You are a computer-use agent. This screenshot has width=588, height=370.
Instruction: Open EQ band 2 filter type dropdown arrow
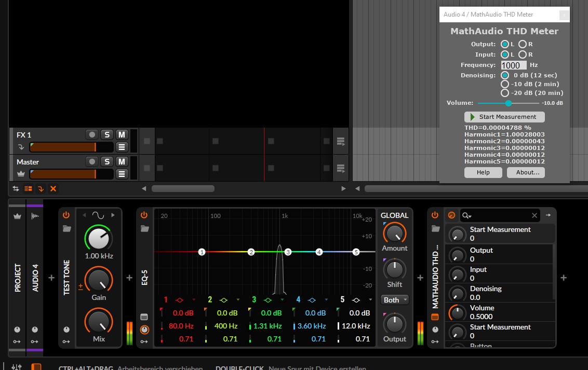tap(238, 299)
